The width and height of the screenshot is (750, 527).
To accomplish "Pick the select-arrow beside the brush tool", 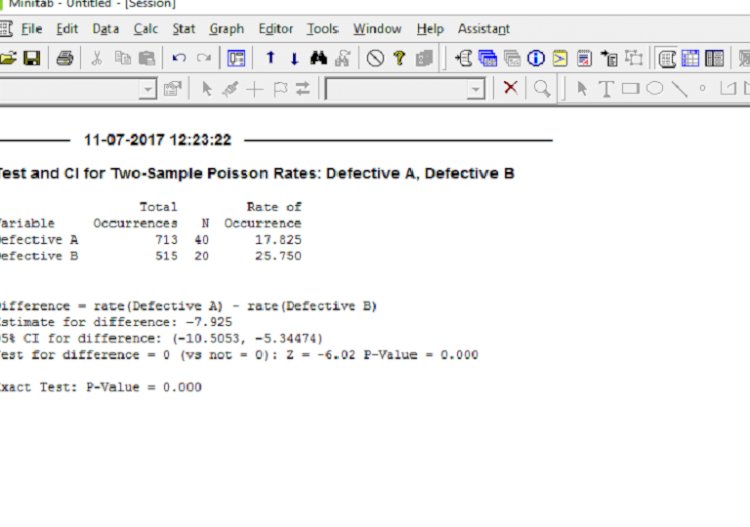I will [x=207, y=88].
